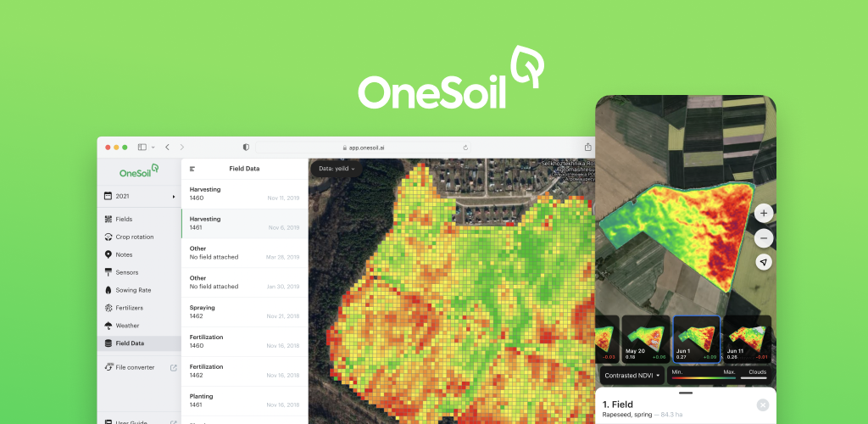
Task: Select Harvesting 1460 entry Nov 11, 2019
Action: 244,193
